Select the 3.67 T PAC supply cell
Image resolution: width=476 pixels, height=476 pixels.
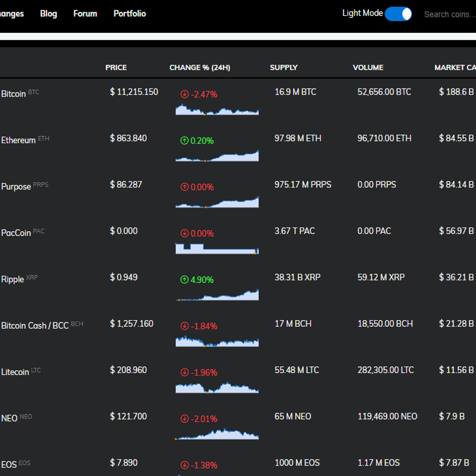tap(295, 231)
